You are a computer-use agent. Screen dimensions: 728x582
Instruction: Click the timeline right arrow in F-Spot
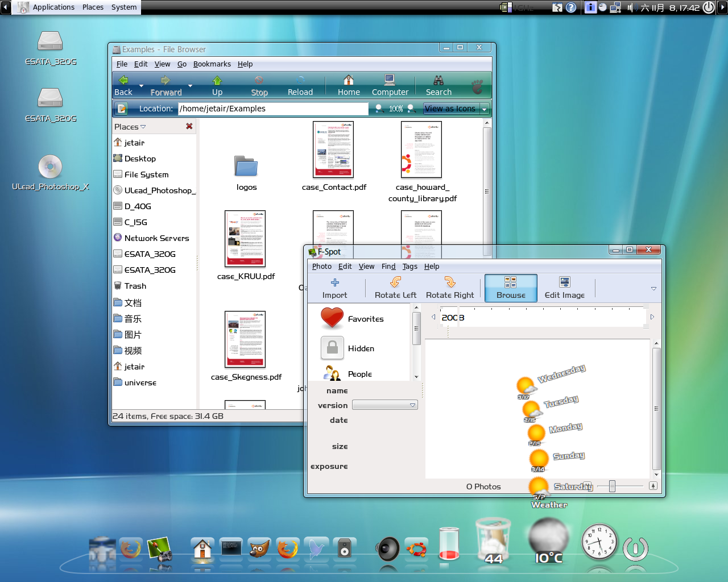click(652, 317)
